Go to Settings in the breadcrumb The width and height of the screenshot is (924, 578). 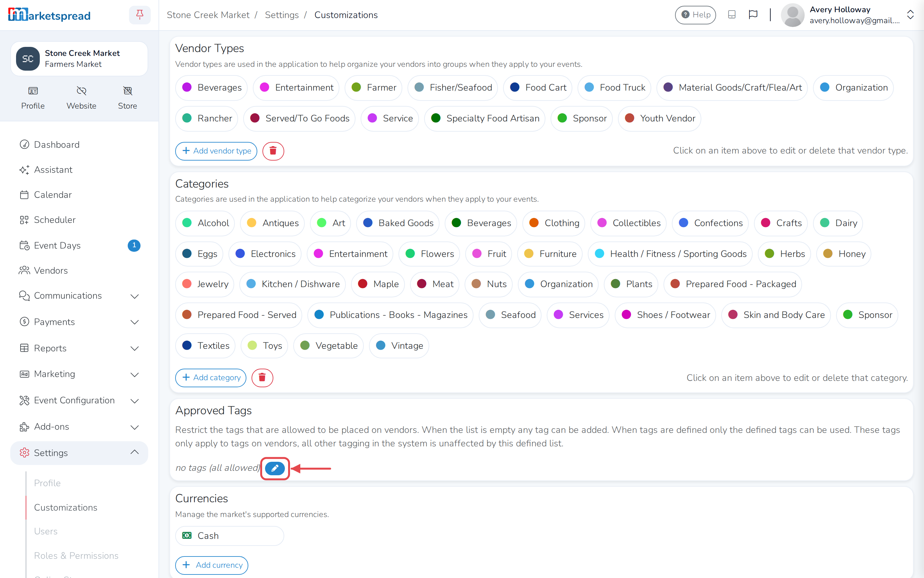[282, 15]
